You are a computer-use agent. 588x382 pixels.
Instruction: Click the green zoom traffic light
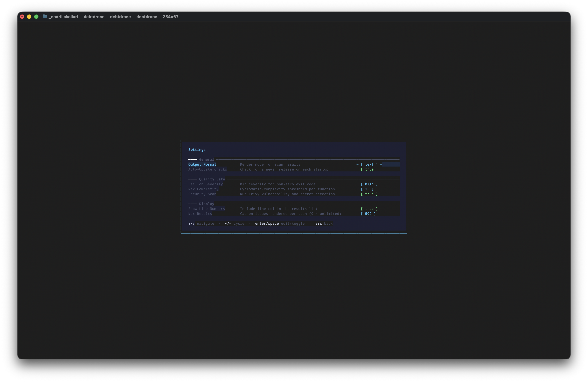click(x=36, y=17)
